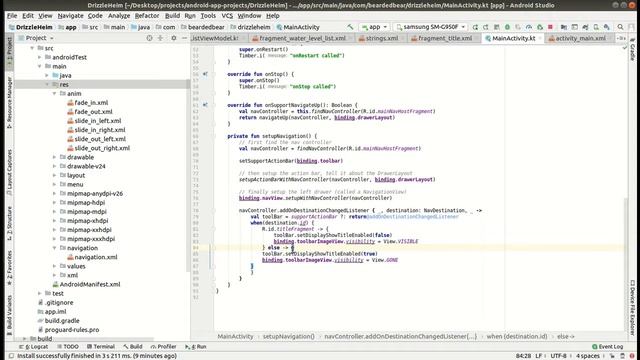Click the override gutter icon beside onStop()
Screen dimensions: 640x360
coord(205,74)
